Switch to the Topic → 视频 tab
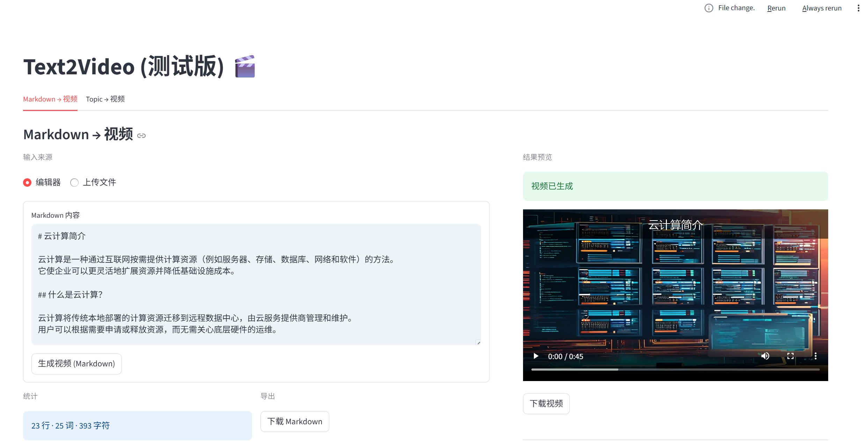The width and height of the screenshot is (868, 447). tap(105, 99)
